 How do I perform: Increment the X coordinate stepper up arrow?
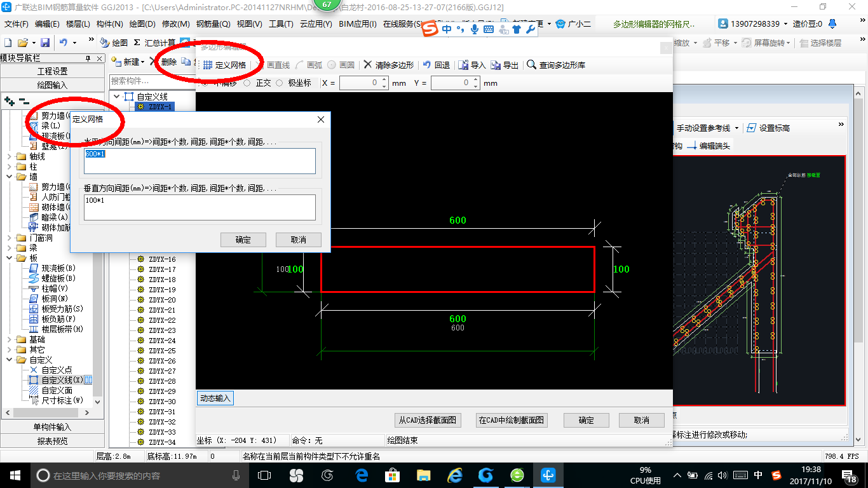(x=384, y=80)
